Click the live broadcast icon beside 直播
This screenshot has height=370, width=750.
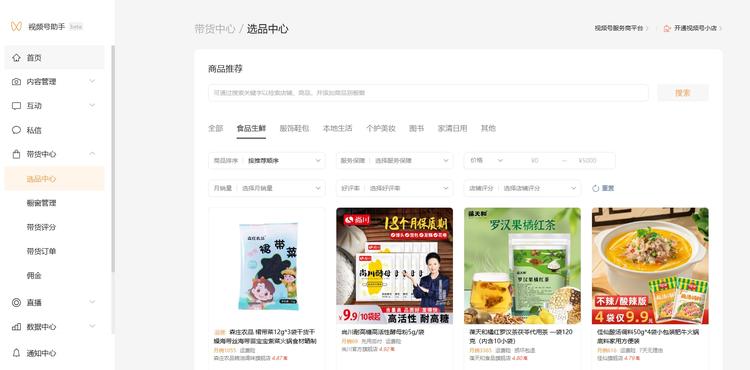click(x=16, y=302)
